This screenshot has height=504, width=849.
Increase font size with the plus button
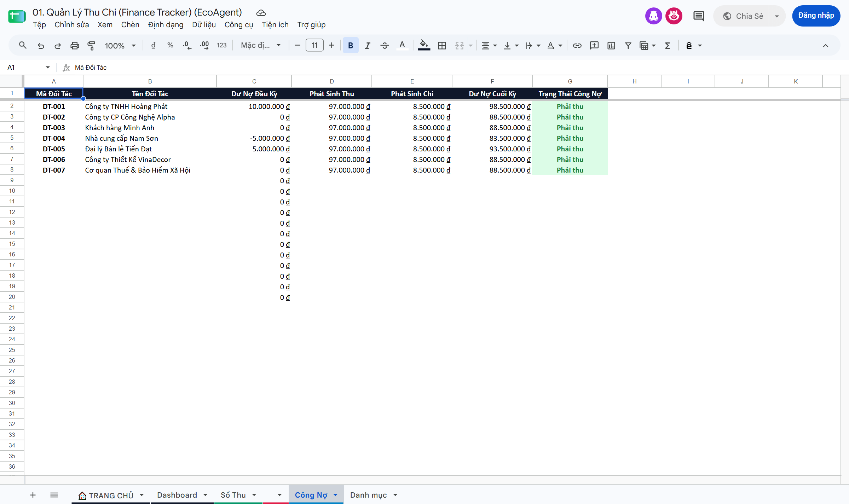click(x=331, y=45)
